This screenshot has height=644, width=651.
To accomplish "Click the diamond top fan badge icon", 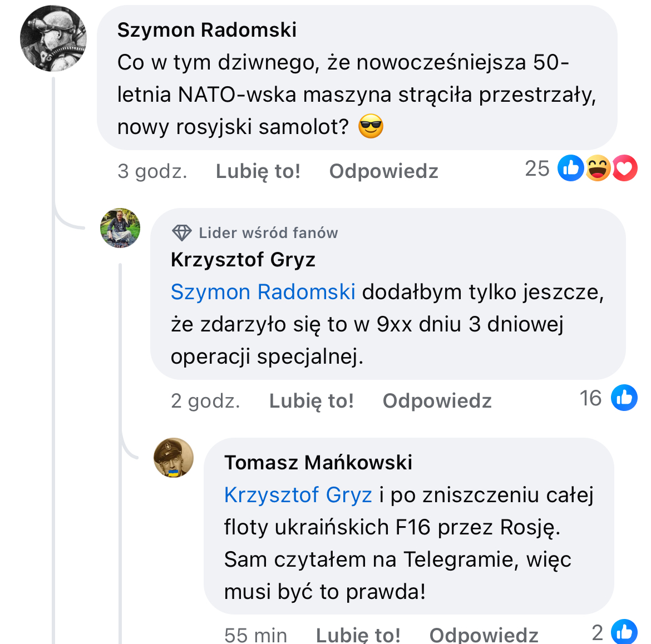I will point(182,233).
